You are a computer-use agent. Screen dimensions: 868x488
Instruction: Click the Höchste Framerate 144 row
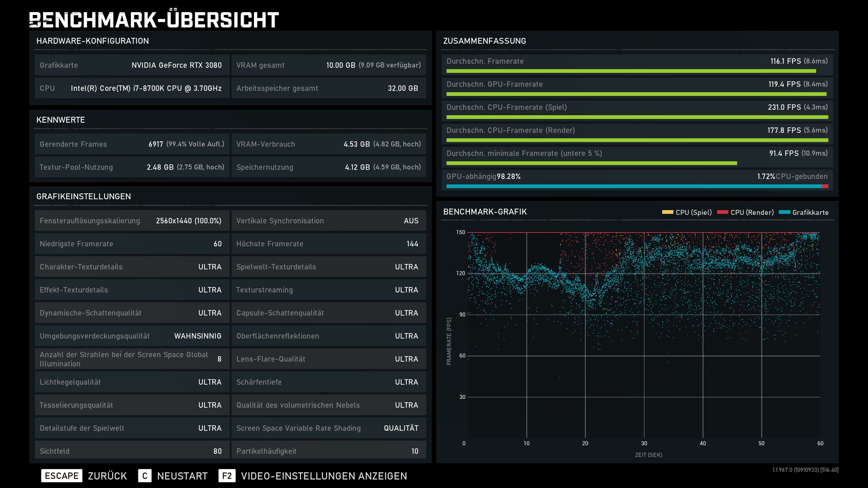click(x=328, y=244)
